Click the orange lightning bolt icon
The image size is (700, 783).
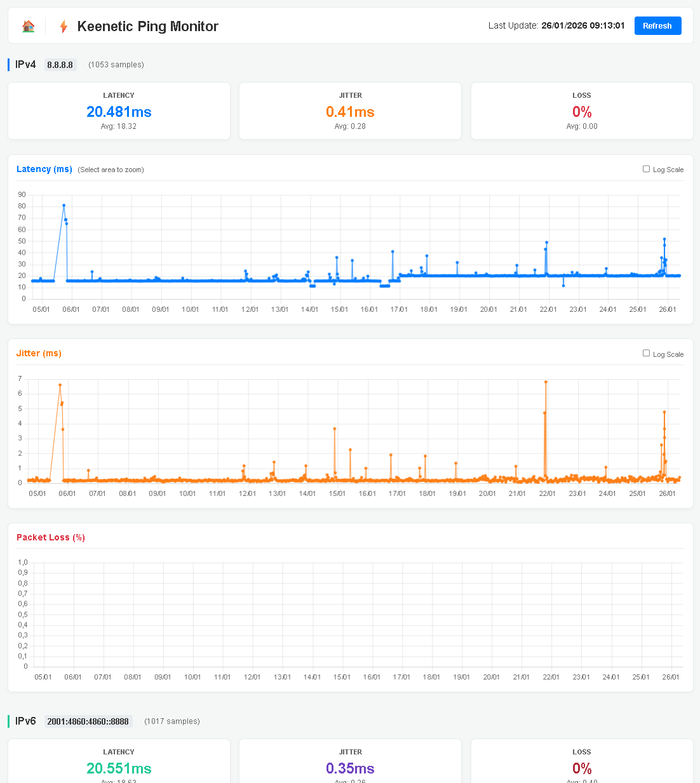(x=64, y=26)
